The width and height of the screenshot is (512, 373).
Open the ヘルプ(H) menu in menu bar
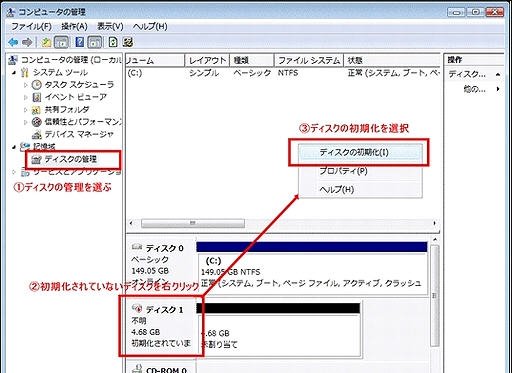150,26
